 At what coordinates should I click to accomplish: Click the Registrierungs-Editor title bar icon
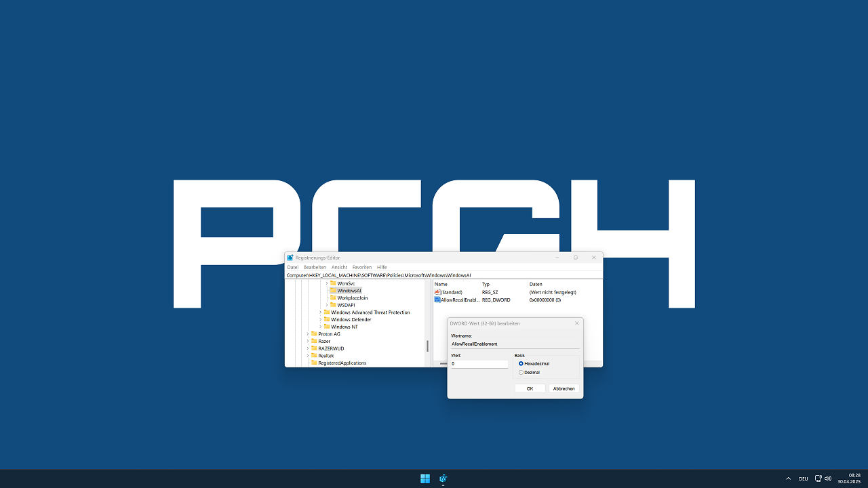click(x=290, y=258)
